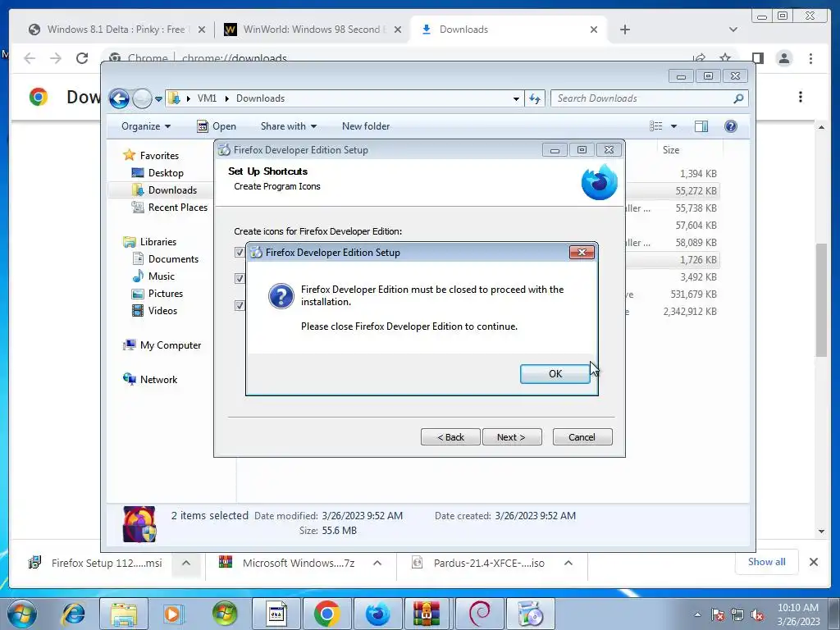Click Show all downloads button
This screenshot has height=630, width=840.
coord(767,562)
